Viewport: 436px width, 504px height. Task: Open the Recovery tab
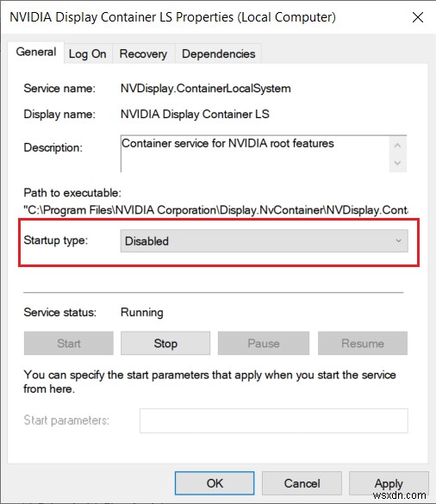click(143, 53)
